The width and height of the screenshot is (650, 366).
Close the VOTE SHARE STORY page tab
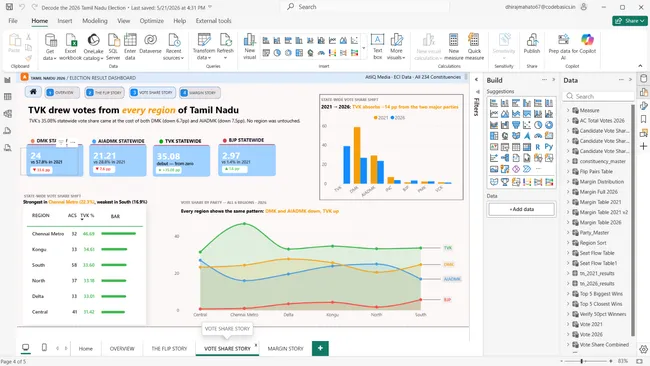256,345
